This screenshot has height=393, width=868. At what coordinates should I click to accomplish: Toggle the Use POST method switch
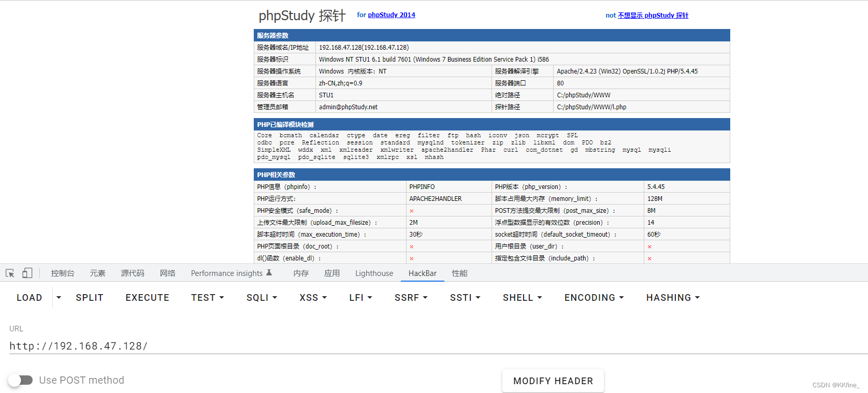[x=21, y=380]
